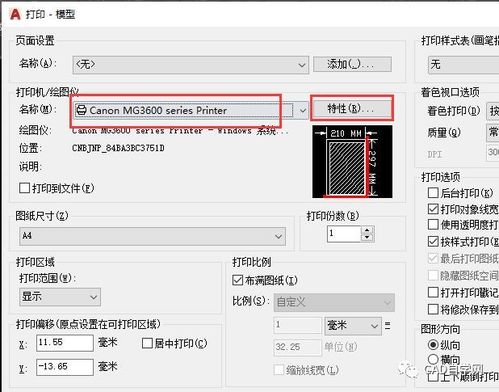Image resolution: width=499 pixels, height=392 pixels.
Task: Increase print copies with up arrow
Action: (x=367, y=230)
